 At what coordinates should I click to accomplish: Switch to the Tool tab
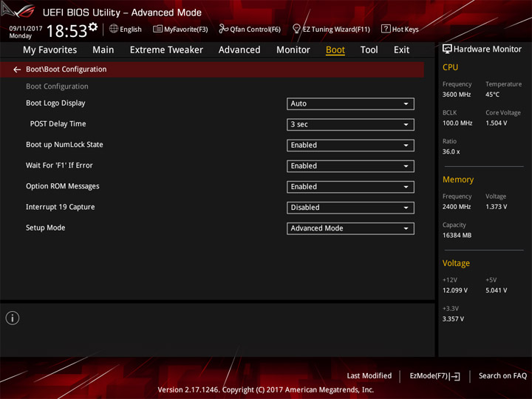pos(369,50)
